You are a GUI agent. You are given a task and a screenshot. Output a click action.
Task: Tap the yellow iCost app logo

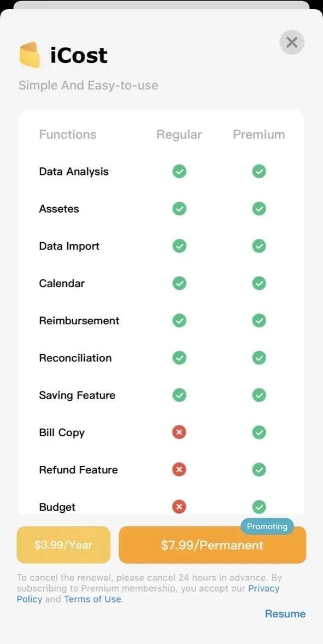click(x=30, y=55)
